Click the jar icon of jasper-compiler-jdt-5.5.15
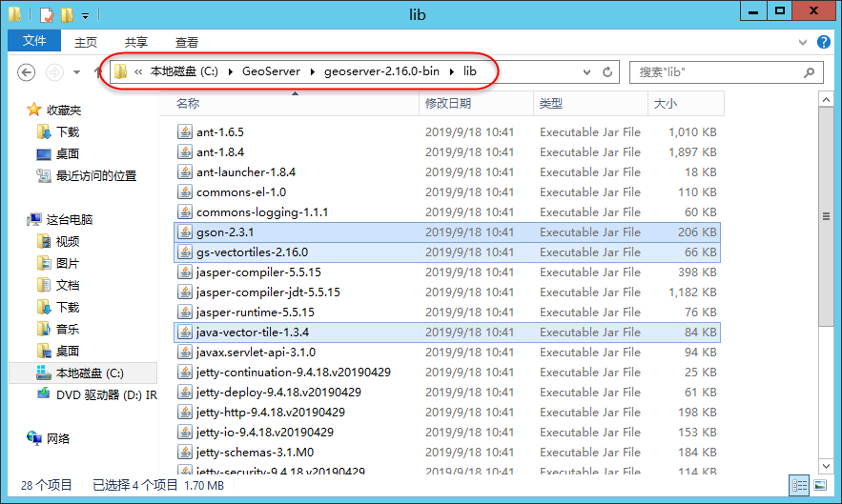This screenshot has height=504, width=842. [x=185, y=292]
